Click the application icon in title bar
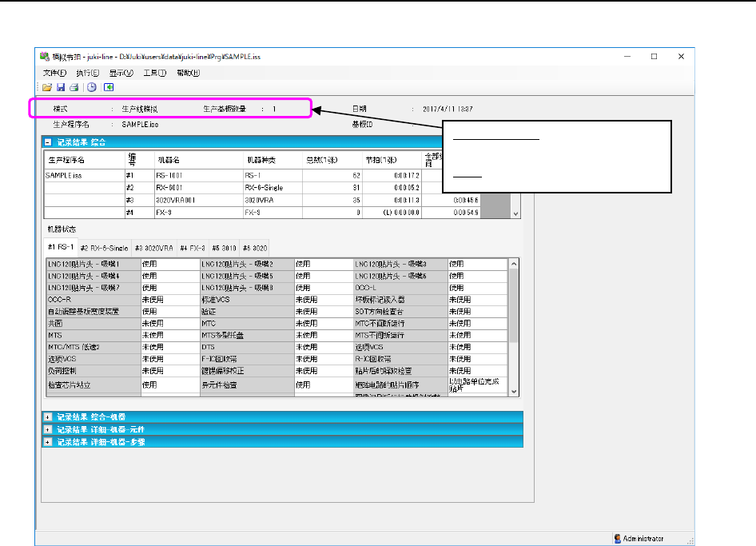The width and height of the screenshot is (756, 546). (45, 57)
